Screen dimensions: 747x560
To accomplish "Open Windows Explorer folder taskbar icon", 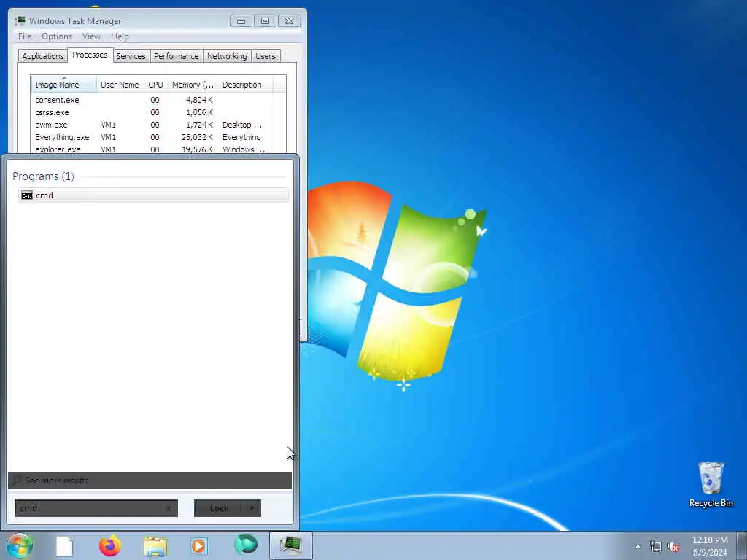I will click(x=156, y=546).
